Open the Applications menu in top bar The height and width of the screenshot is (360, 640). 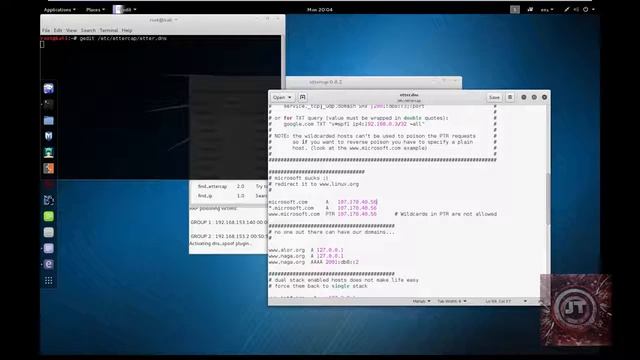pos(59,9)
